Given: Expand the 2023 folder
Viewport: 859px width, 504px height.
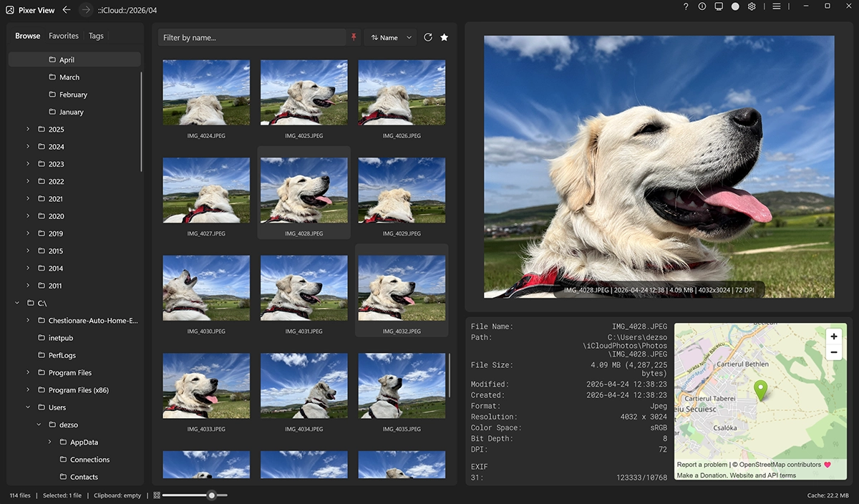Looking at the screenshot, I should click(x=28, y=164).
